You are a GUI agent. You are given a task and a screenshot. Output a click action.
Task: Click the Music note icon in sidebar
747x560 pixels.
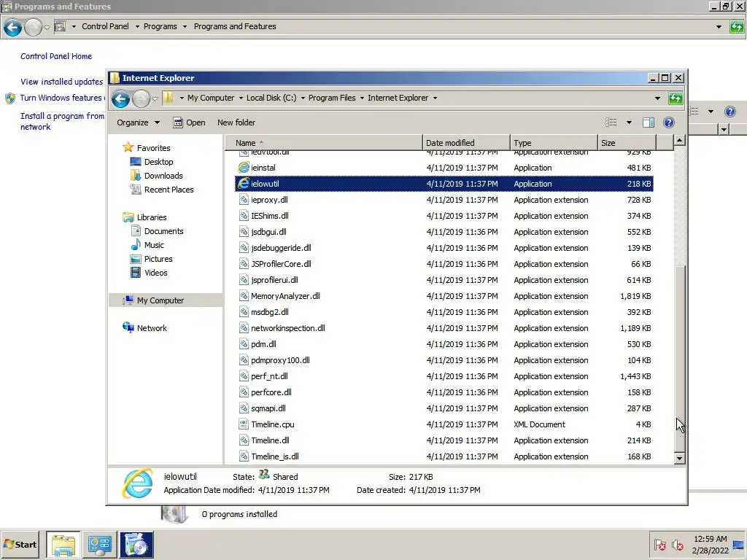click(x=136, y=245)
